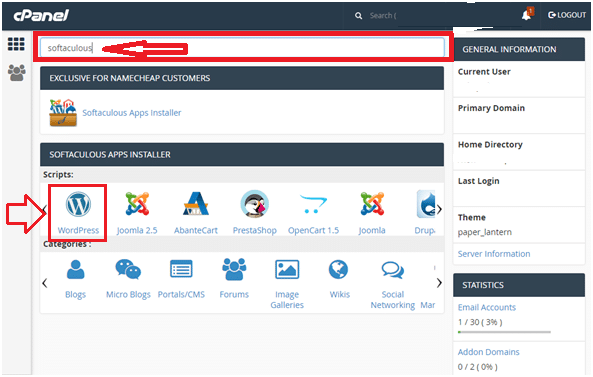
Task: Click the notifications bell icon
Action: coord(527,15)
